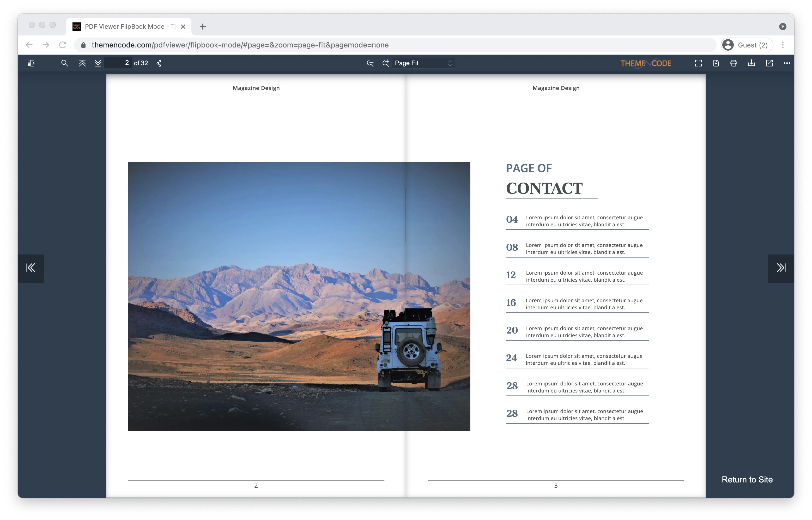Open document in external window

769,63
